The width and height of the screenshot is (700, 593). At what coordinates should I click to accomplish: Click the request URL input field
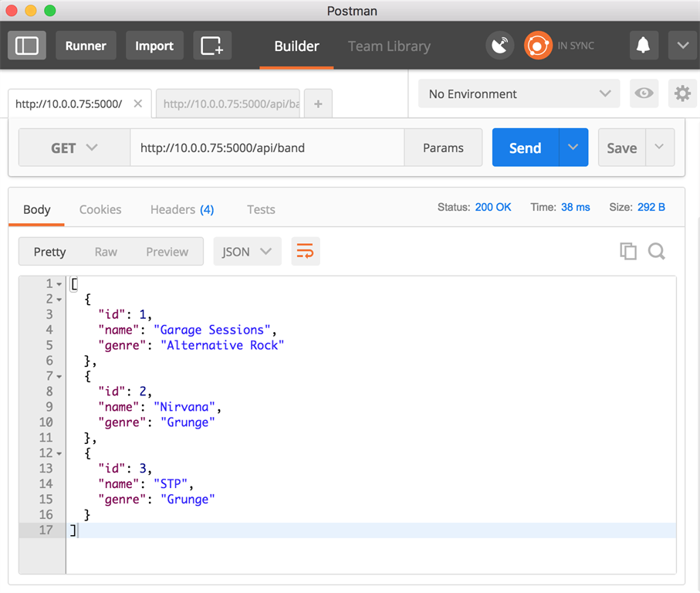[x=266, y=147]
